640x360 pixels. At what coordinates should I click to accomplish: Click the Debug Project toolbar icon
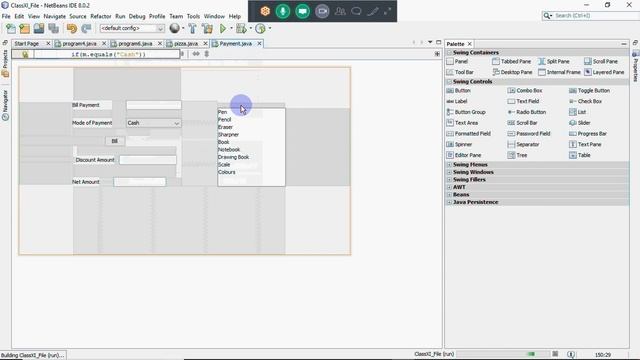241,29
